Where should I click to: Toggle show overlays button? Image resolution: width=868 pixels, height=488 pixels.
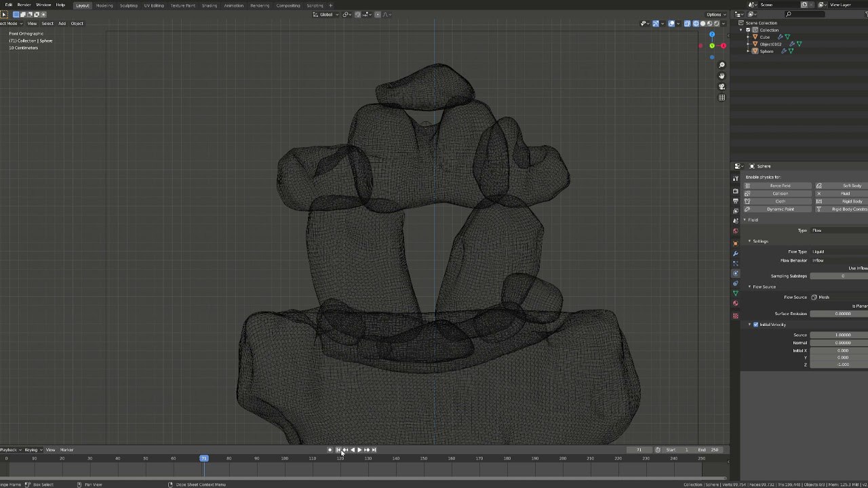(671, 24)
